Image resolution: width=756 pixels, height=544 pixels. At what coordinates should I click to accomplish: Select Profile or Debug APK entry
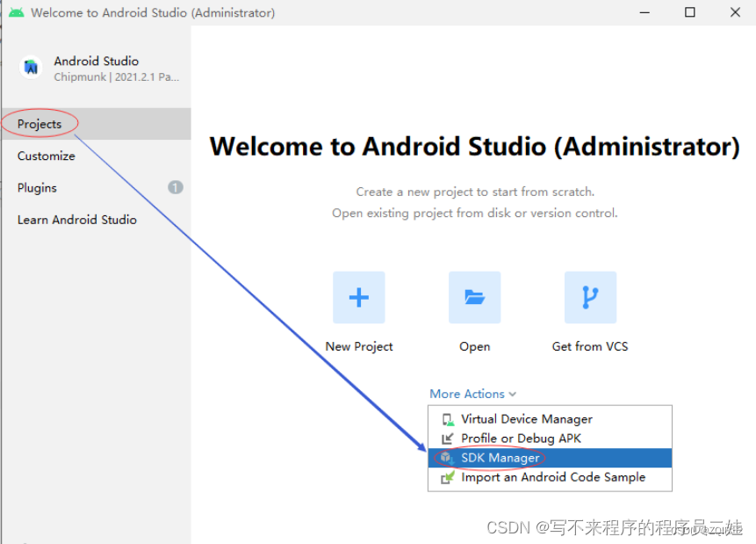(x=550, y=439)
